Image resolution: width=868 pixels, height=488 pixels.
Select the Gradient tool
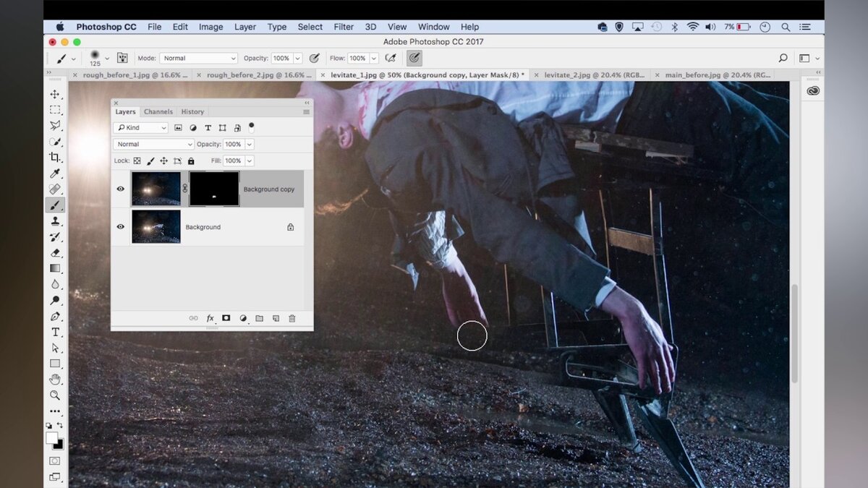click(x=55, y=269)
